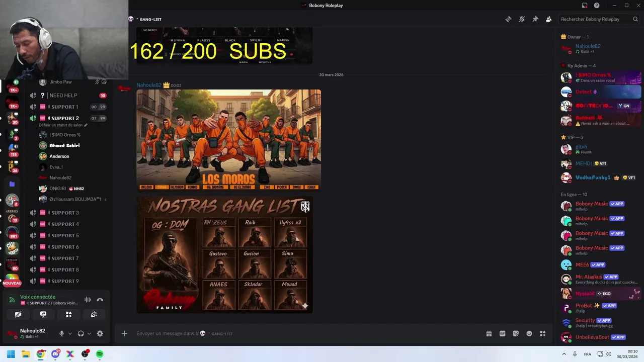
Task: Select voice participant Anderson
Action: click(x=59, y=156)
